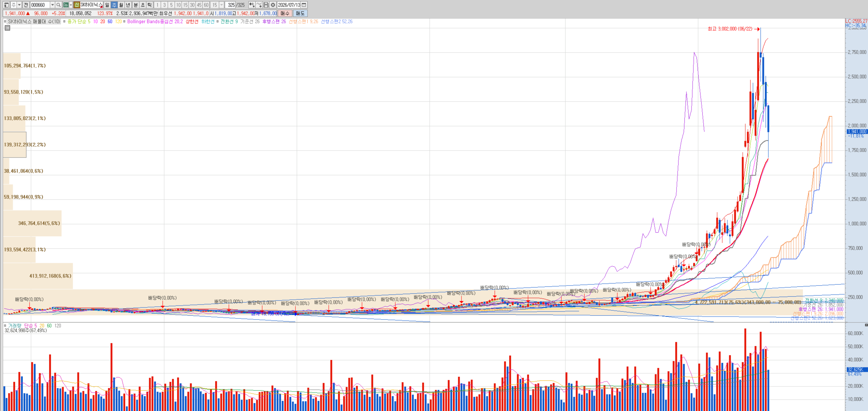868x411 pixels.
Task: Click the stock code field 000660
Action: 40,5
